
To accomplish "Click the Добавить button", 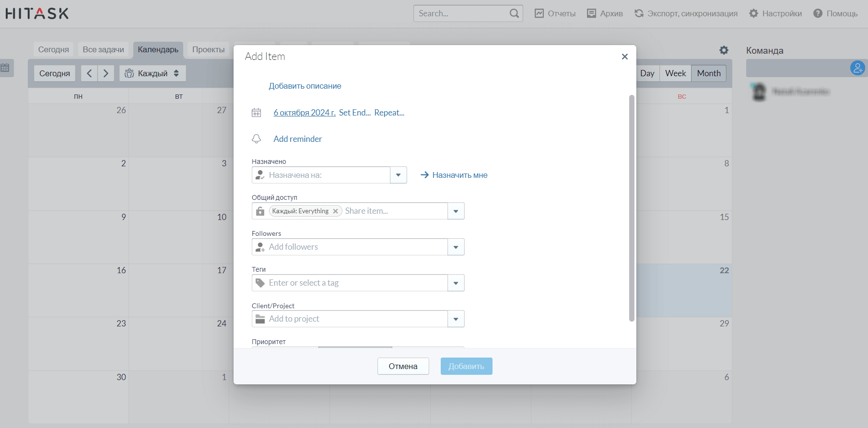I will [467, 366].
